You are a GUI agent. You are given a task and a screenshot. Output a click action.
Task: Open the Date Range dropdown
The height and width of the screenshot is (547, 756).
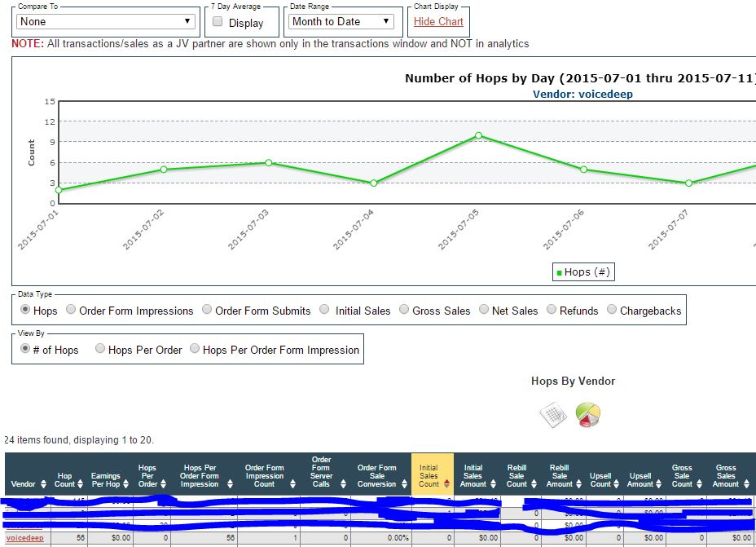pyautogui.click(x=341, y=22)
